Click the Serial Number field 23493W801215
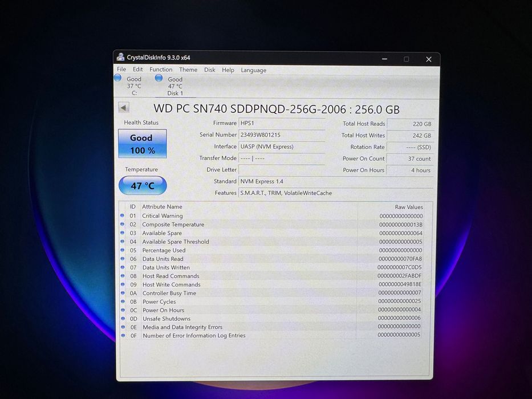 point(282,135)
